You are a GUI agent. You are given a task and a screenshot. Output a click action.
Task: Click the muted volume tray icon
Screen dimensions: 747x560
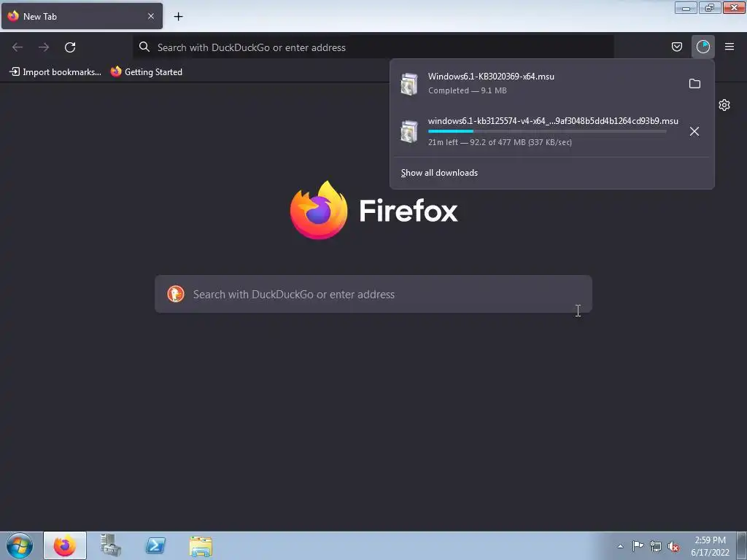tap(673, 546)
